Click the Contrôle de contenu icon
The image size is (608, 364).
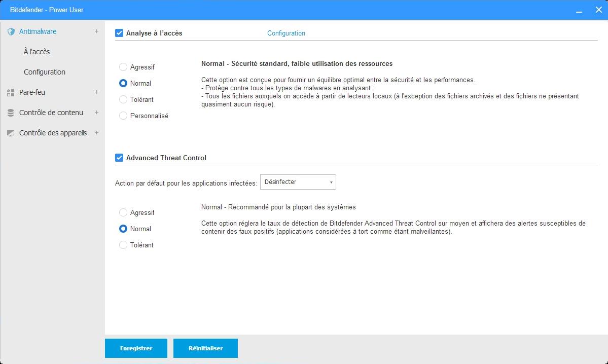coord(11,113)
